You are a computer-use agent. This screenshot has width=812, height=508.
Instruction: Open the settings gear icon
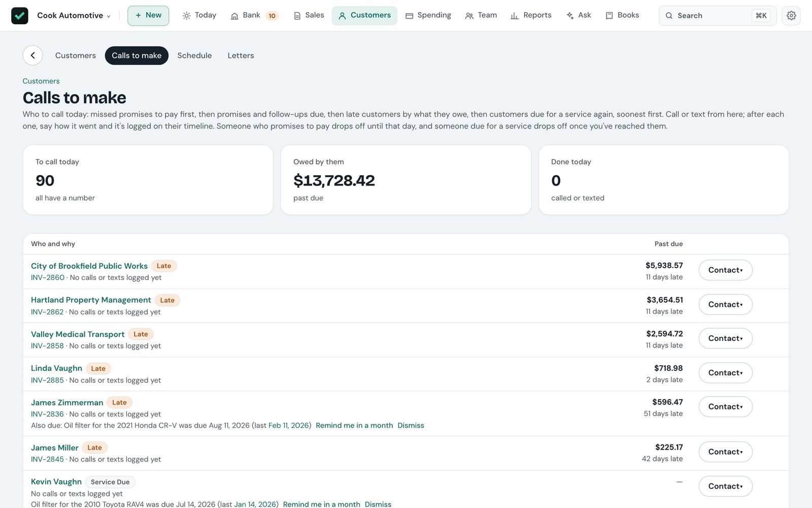791,16
